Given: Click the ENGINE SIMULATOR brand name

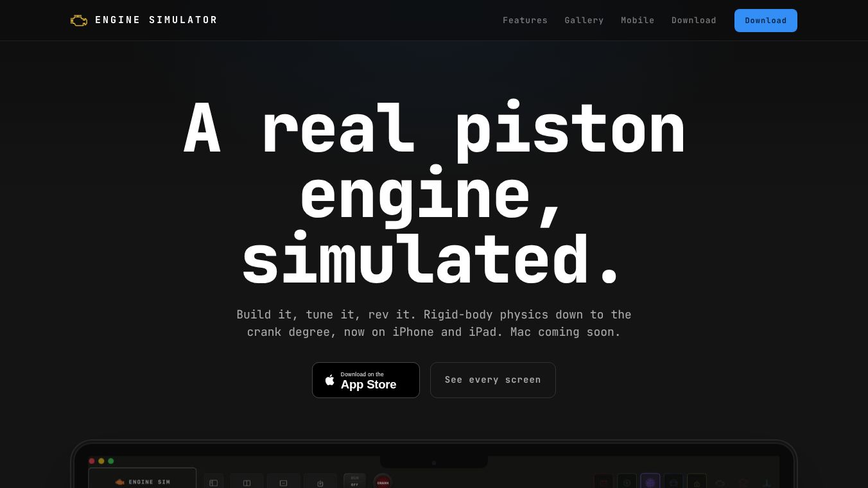Looking at the screenshot, I should tap(156, 20).
